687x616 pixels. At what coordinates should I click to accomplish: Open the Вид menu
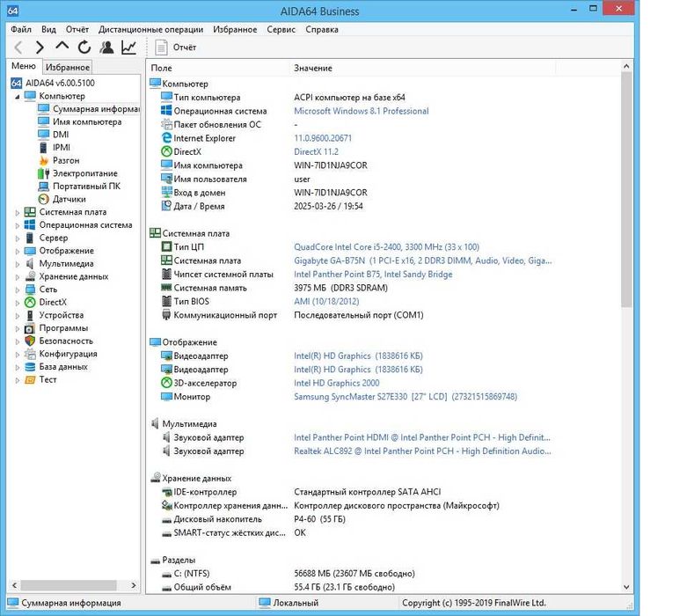(x=48, y=29)
